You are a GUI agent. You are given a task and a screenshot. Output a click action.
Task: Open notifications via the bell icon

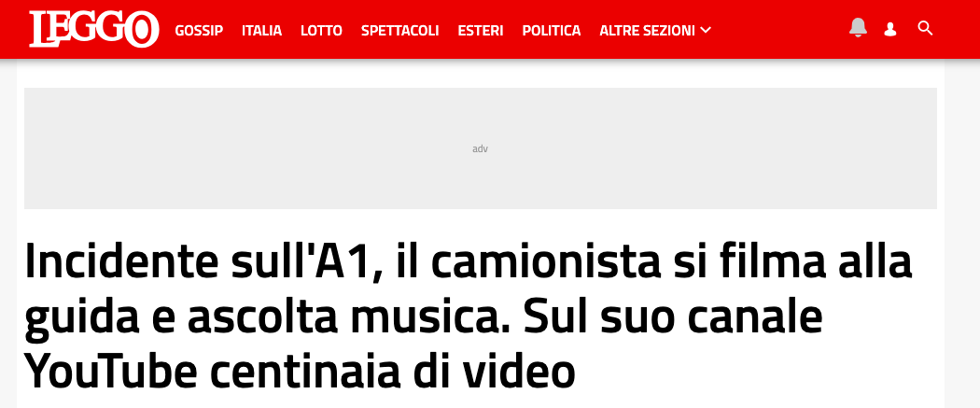click(858, 28)
